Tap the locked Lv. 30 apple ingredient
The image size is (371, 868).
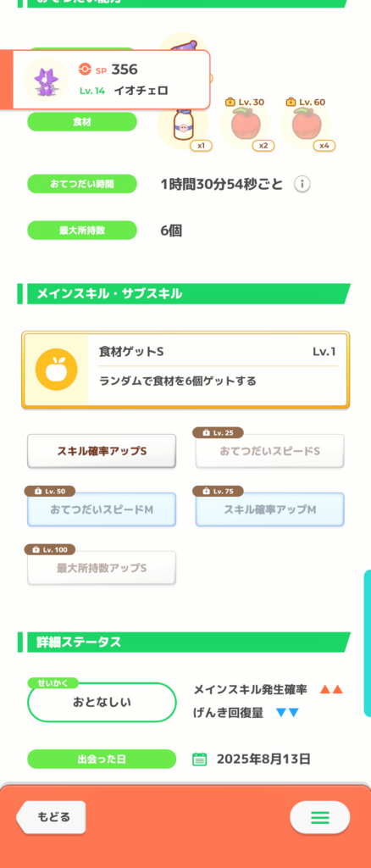[x=245, y=125]
